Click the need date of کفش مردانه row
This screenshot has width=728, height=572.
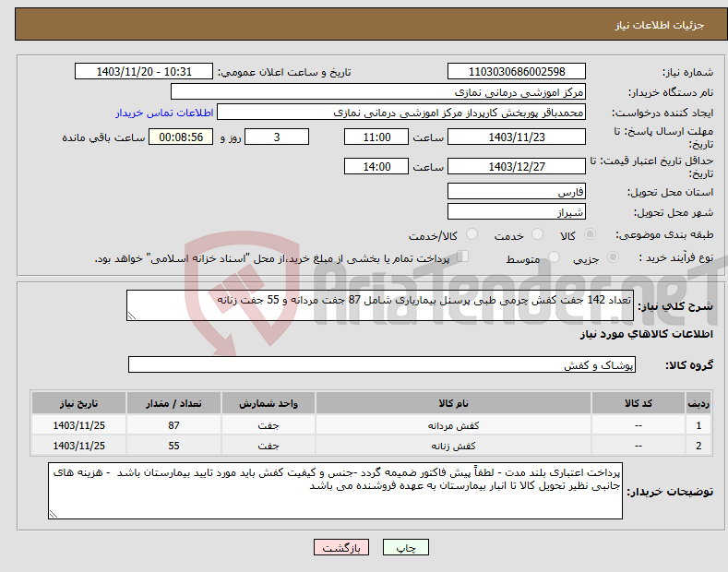coord(79,424)
